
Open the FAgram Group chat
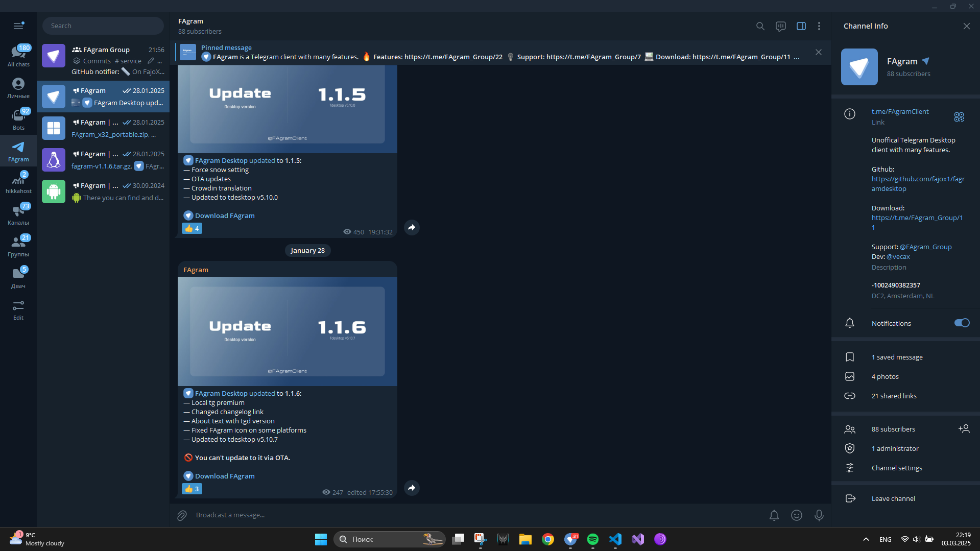tap(103, 61)
